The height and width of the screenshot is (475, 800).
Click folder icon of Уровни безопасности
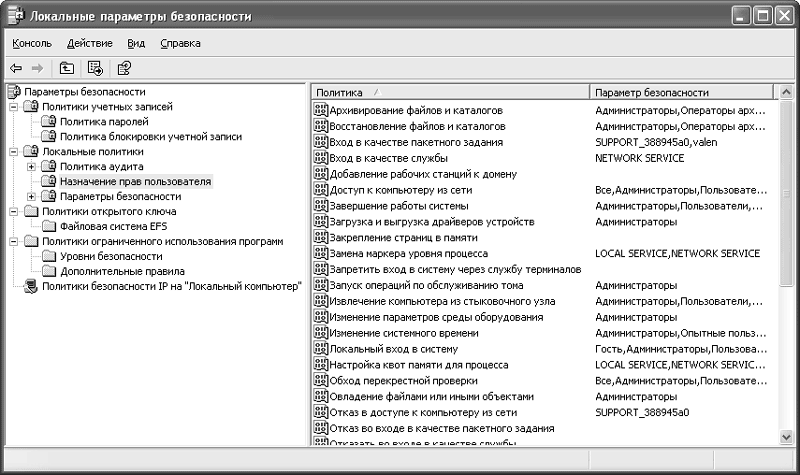49,256
